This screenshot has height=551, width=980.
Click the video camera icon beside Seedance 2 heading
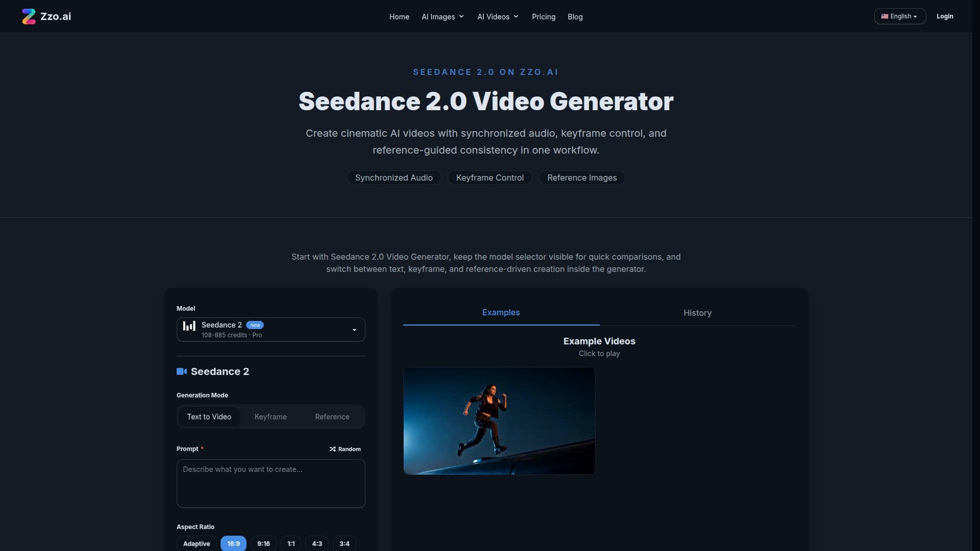click(182, 371)
